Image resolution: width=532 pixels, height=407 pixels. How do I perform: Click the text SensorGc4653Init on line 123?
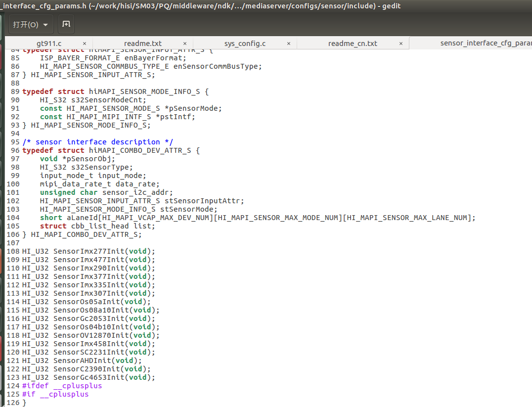click(89, 377)
